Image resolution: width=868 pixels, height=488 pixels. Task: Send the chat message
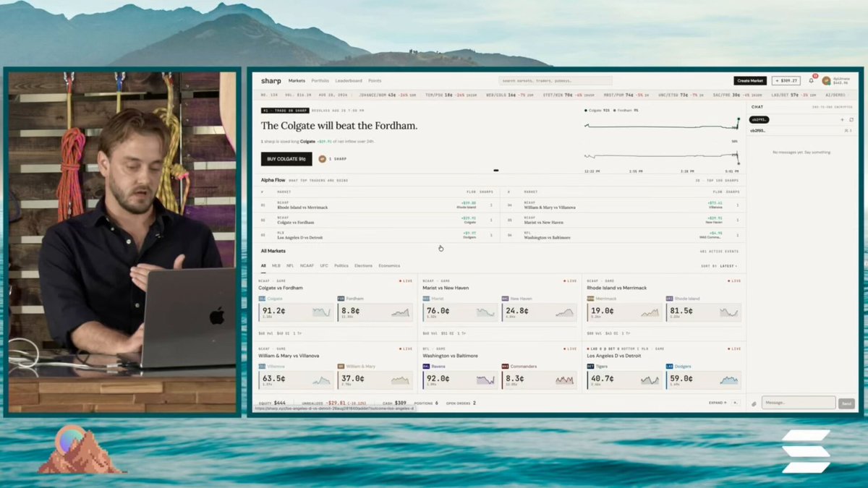click(846, 403)
